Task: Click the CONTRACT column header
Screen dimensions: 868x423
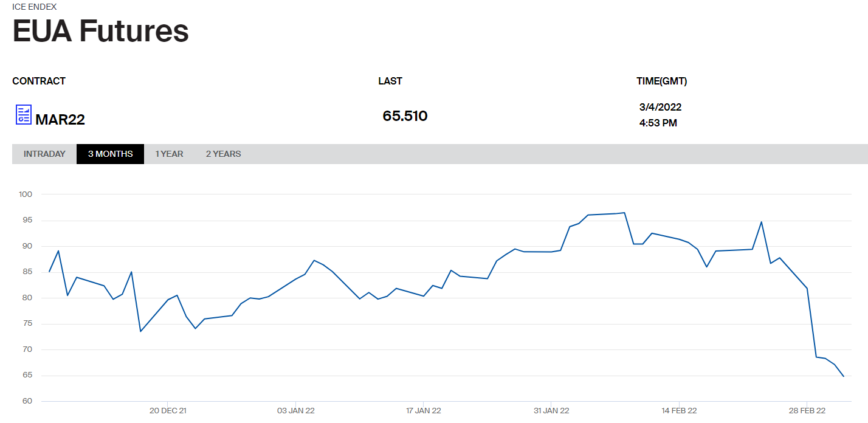Action: pos(39,81)
